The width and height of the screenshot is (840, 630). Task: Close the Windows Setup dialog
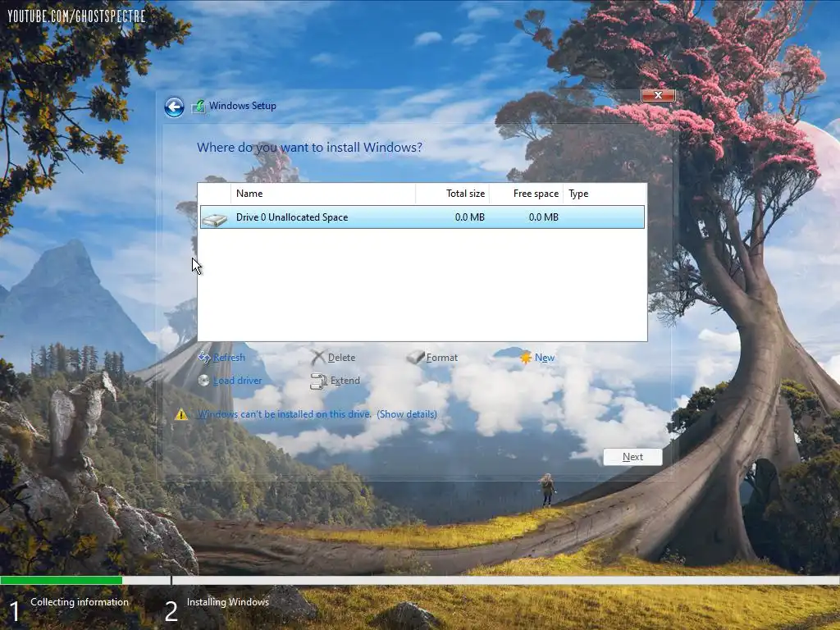point(658,95)
